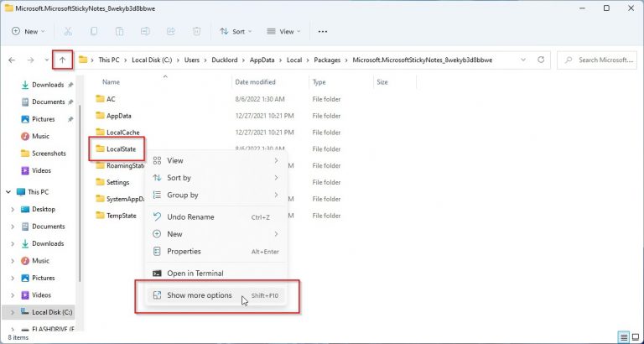This screenshot has height=344, width=644.
Task: Open the Group by context submenu
Action: [x=216, y=195]
